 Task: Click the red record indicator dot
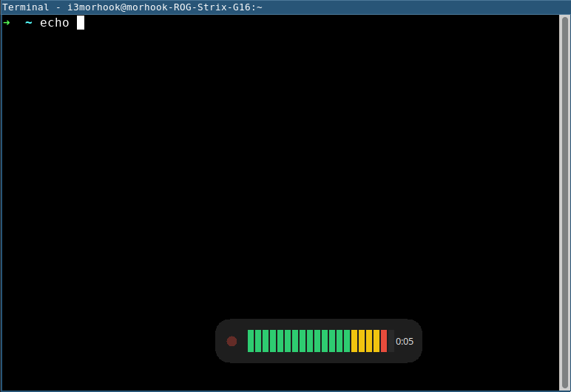tap(232, 342)
